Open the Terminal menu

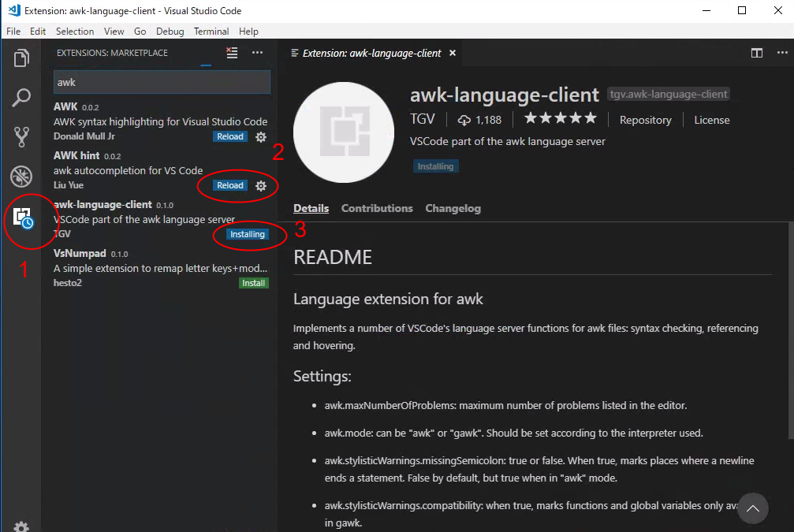tap(211, 32)
